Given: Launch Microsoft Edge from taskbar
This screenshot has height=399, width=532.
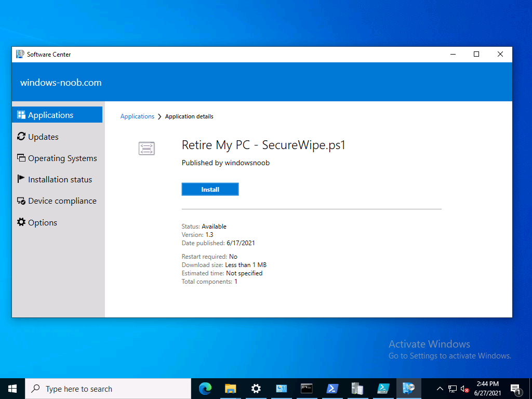Looking at the screenshot, I should point(205,389).
